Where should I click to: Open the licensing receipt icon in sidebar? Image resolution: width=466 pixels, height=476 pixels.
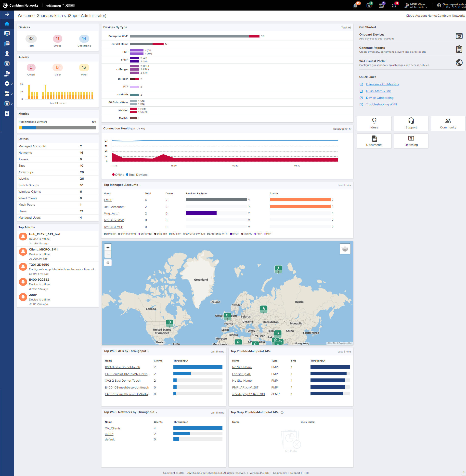tap(7, 113)
